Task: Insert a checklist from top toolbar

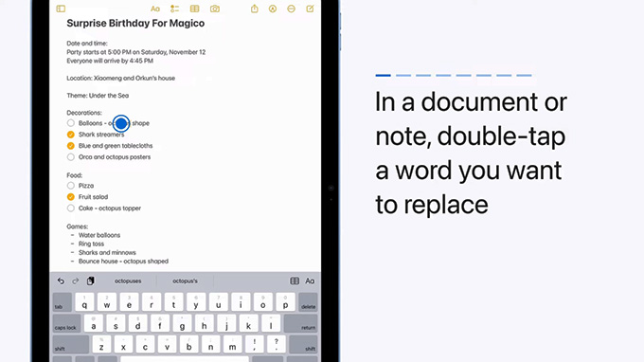Action: (174, 9)
